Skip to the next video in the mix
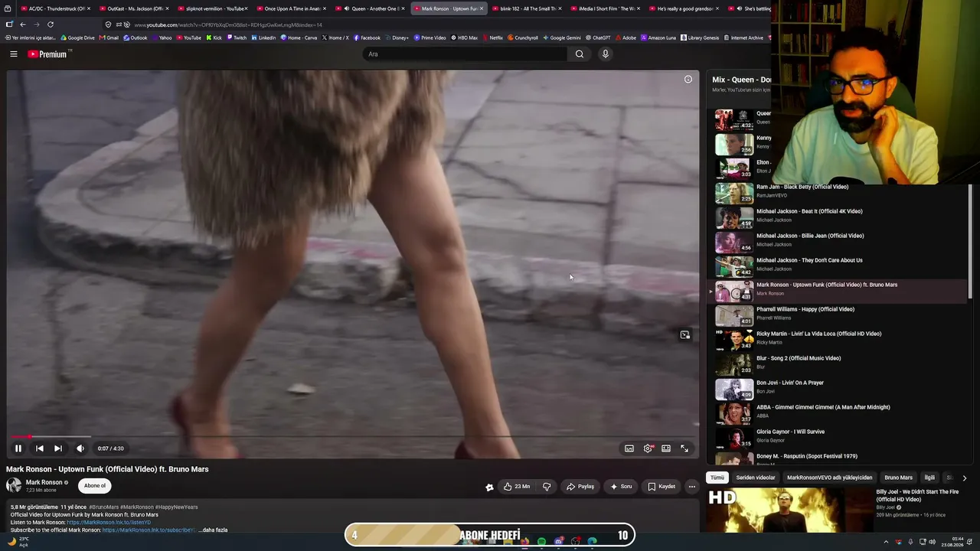 [58, 448]
